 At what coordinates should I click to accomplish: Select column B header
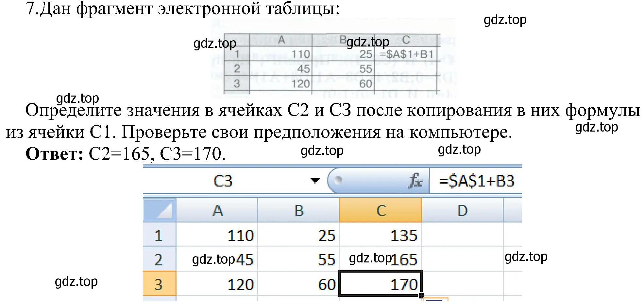(x=298, y=210)
